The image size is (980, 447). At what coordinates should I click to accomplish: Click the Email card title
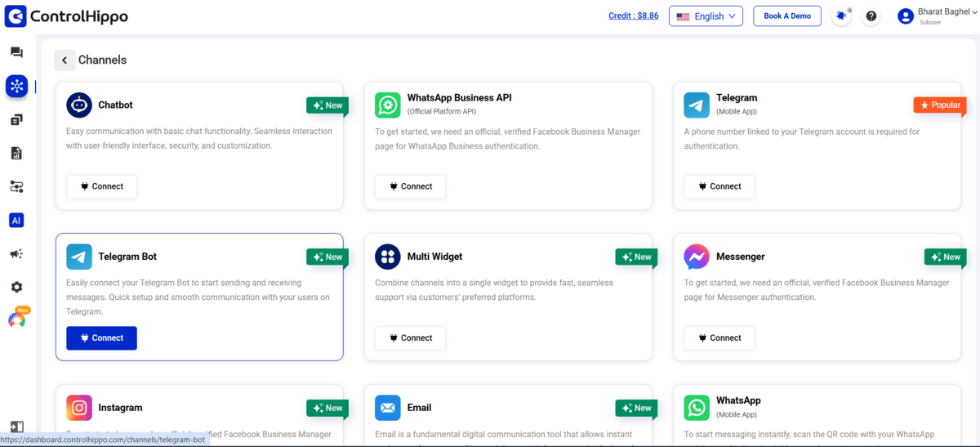pos(419,408)
